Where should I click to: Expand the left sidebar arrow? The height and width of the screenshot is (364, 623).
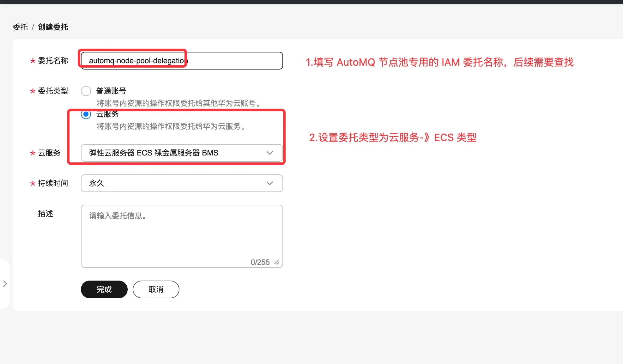5,284
